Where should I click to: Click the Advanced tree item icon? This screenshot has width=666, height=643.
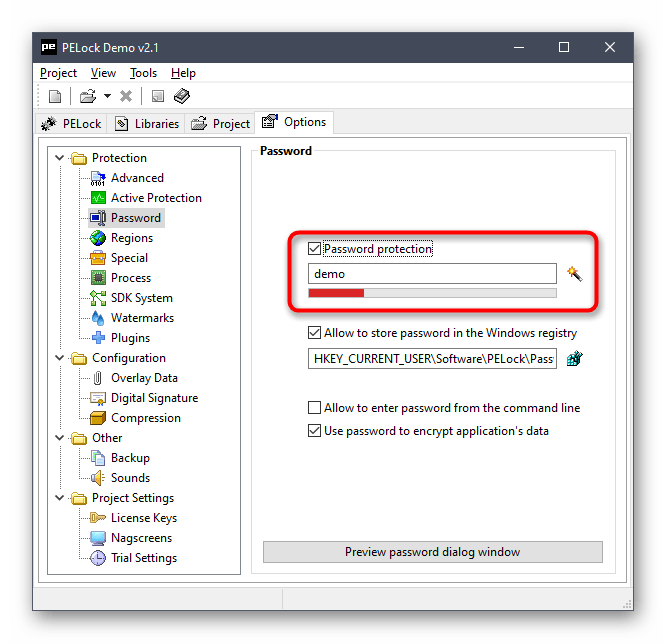pos(98,178)
